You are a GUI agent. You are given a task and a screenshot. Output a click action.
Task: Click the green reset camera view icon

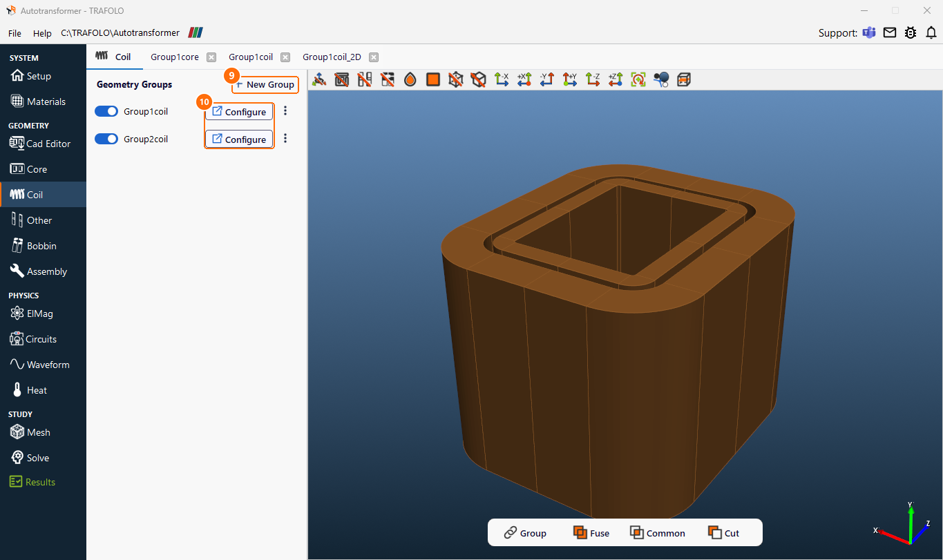click(638, 79)
